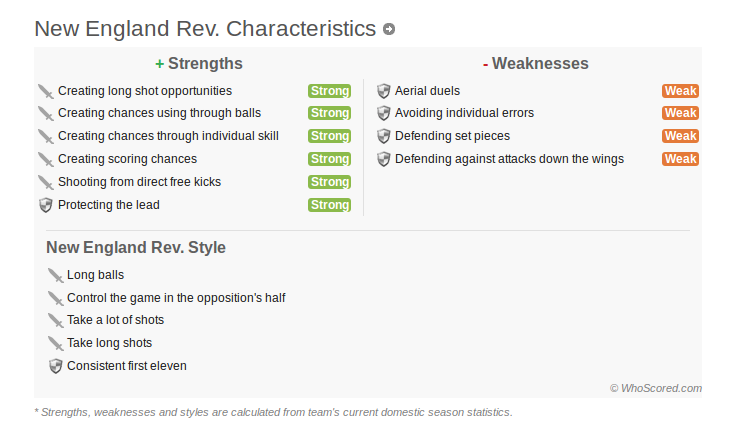Click the Weaknesses column header
This screenshot has width=735, height=440.
click(536, 64)
